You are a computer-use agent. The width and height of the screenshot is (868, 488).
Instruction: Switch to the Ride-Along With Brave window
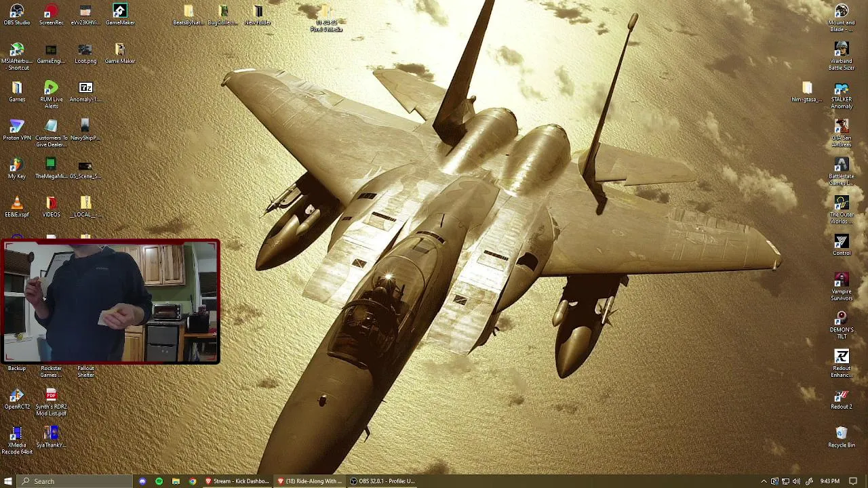click(x=311, y=481)
